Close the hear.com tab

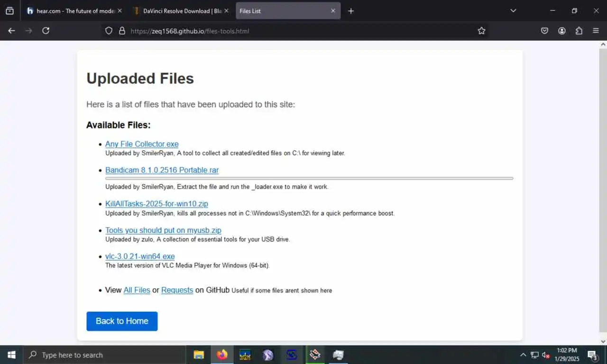click(x=119, y=11)
